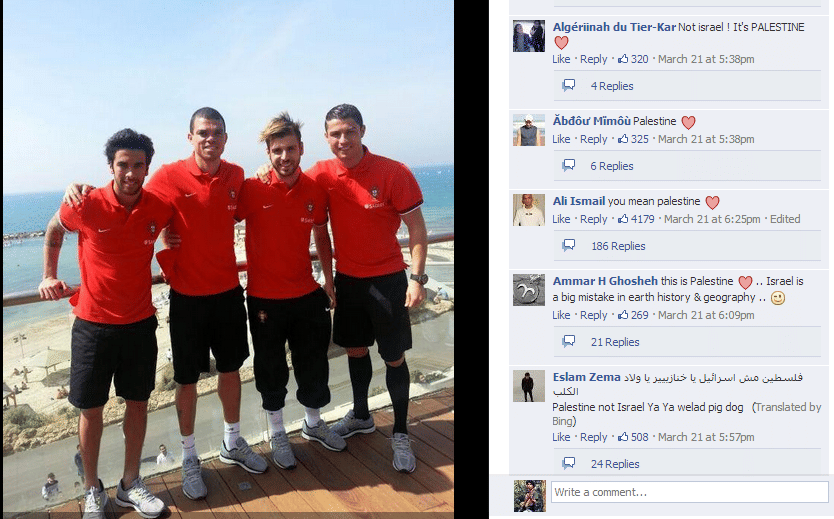Click the thumbs-up icon showing 325 likes

pos(623,139)
